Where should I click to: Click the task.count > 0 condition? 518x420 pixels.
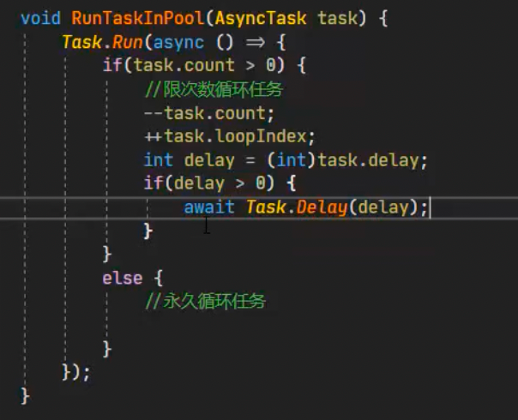pos(204,65)
